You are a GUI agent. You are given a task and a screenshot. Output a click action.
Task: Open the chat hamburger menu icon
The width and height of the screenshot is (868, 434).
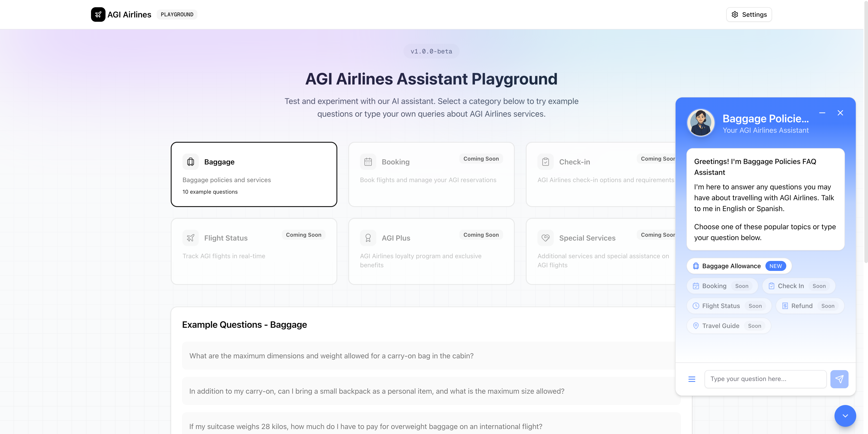coord(692,379)
